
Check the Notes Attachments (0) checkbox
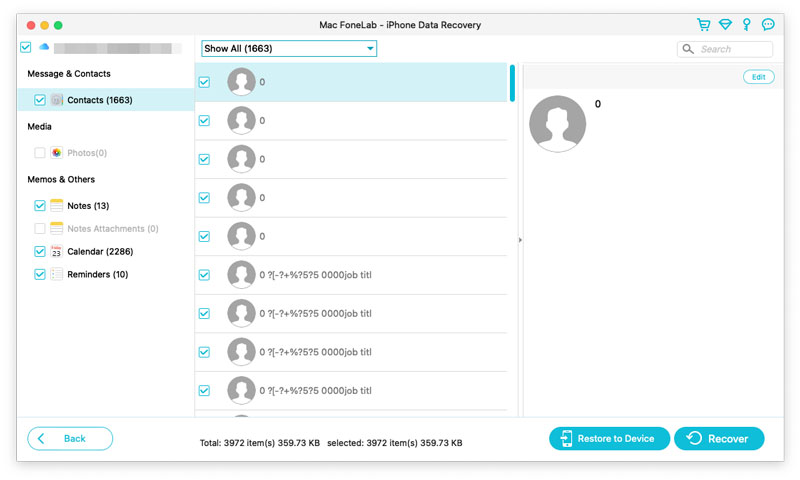(x=40, y=228)
